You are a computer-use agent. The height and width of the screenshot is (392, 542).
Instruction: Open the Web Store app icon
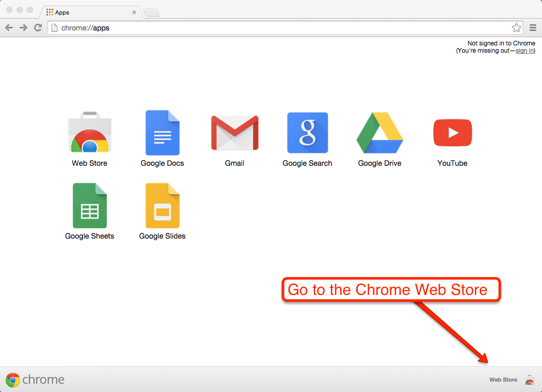(x=89, y=132)
